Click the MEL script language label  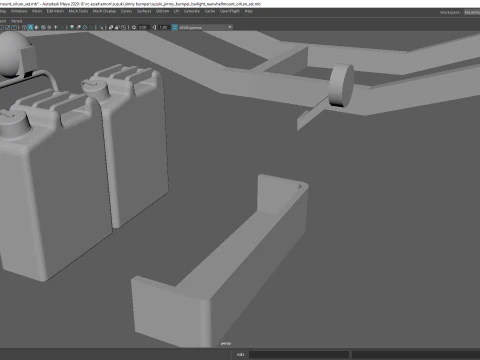[240, 355]
